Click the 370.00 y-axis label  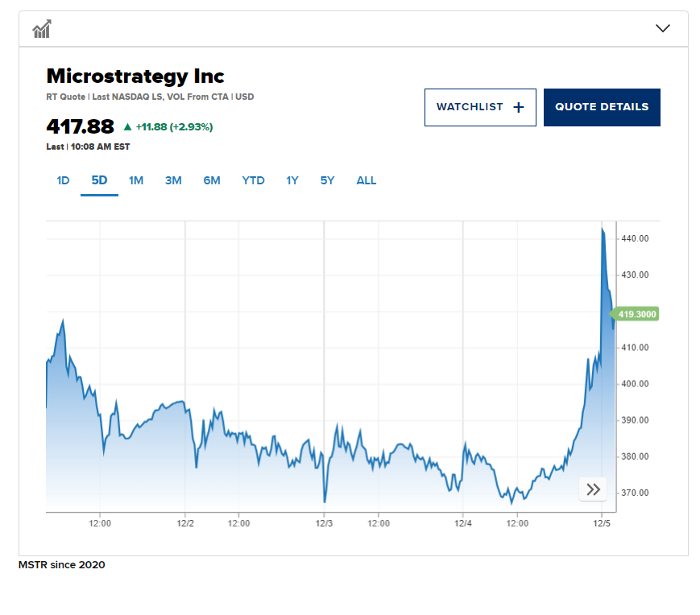(635, 493)
